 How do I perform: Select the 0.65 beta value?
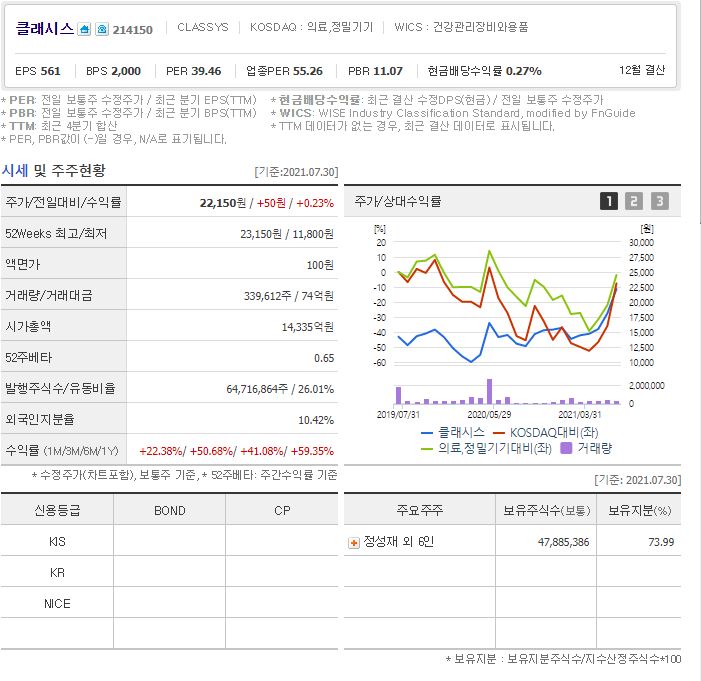324,358
